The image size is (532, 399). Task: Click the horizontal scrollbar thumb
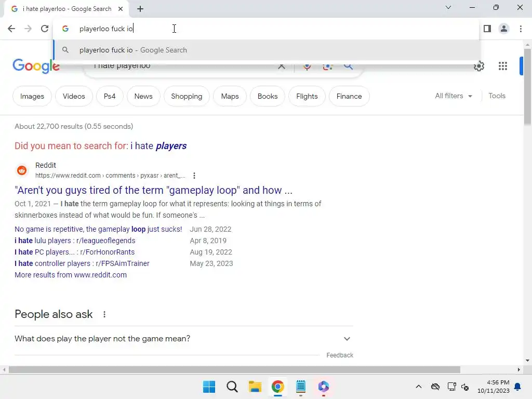(x=234, y=369)
